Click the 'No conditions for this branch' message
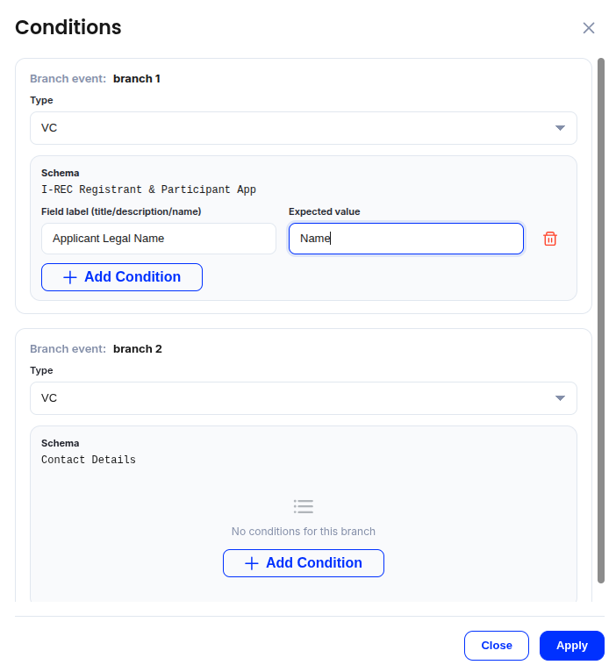Viewport: 616px width, 672px height. 304,532
